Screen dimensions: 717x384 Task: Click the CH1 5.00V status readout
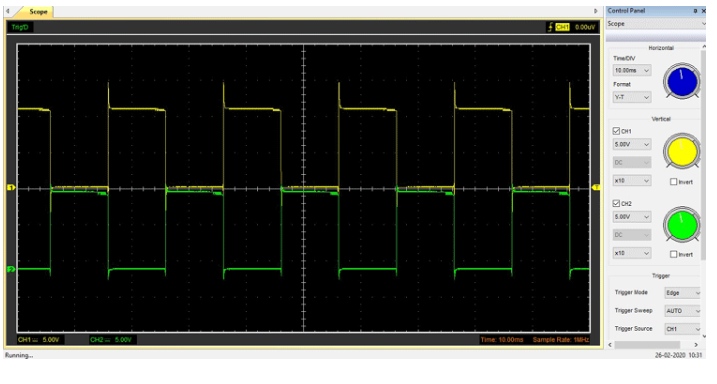coord(39,340)
